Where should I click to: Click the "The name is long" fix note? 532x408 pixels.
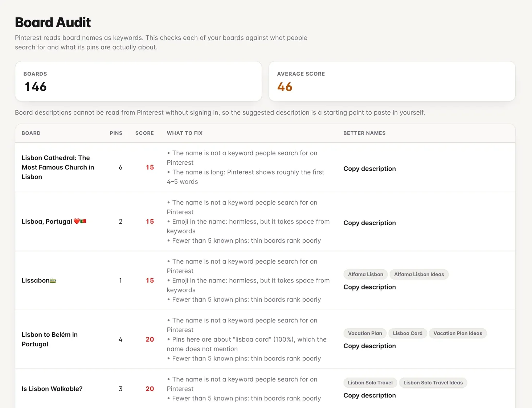click(x=246, y=177)
